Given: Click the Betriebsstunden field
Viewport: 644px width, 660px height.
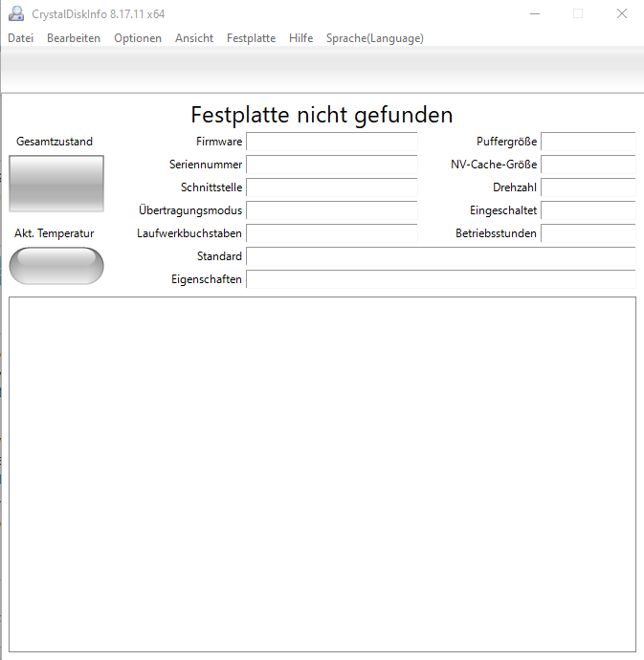Looking at the screenshot, I should pos(588,233).
